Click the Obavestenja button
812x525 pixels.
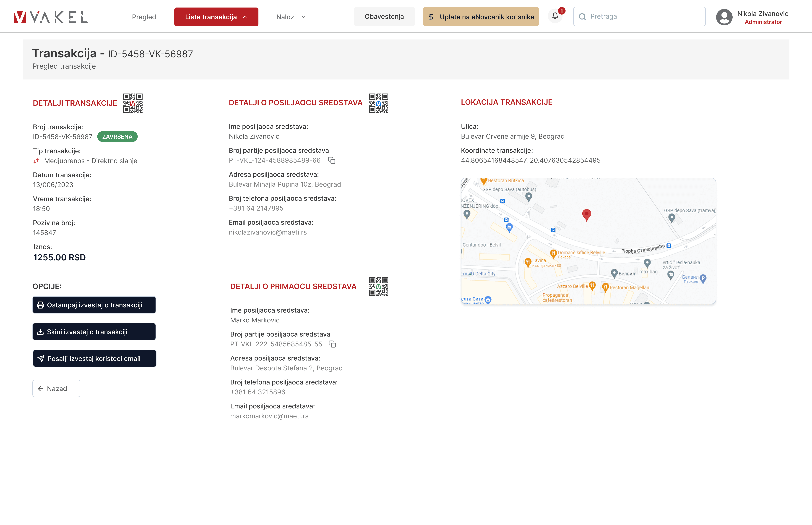click(384, 16)
